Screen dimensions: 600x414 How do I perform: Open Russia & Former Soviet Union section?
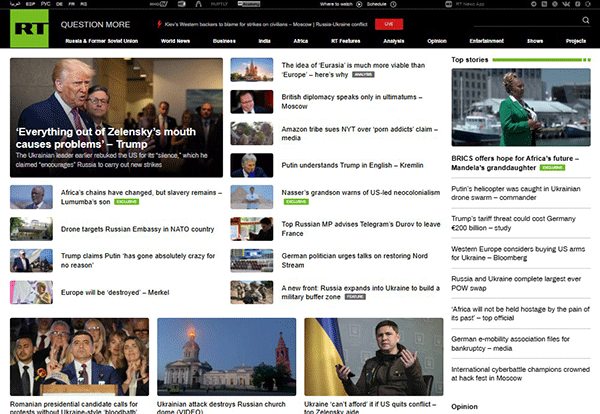(101, 41)
